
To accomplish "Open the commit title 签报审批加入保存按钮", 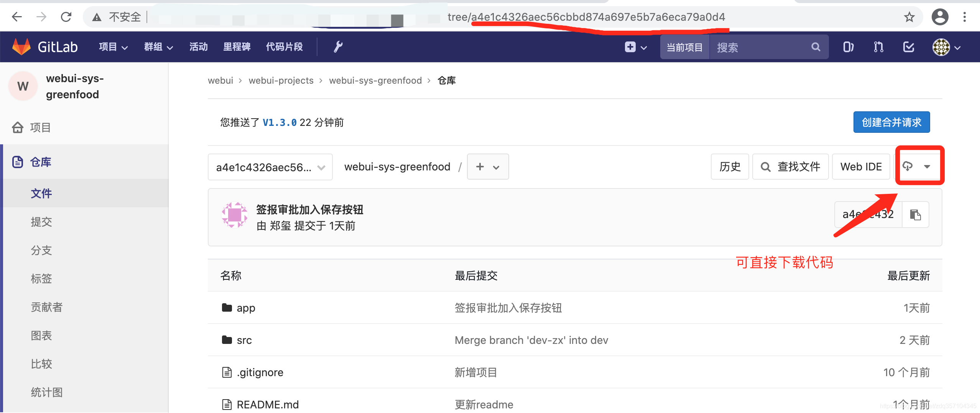I will click(x=309, y=210).
